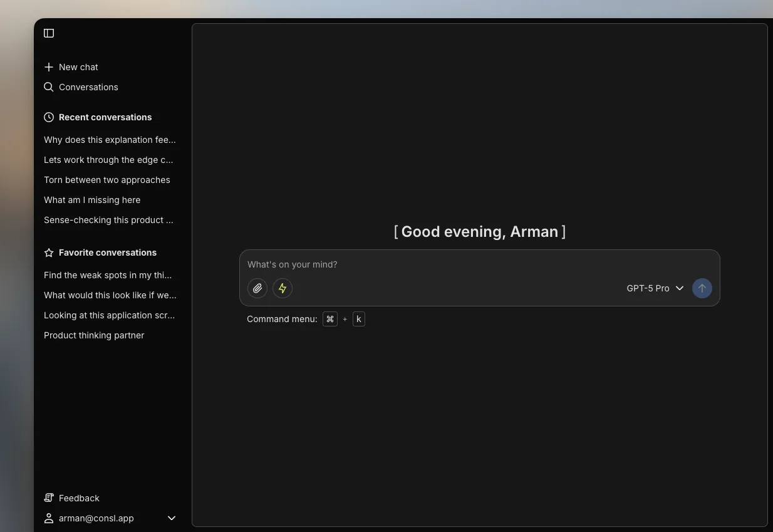Click the upward send arrow button

point(702,288)
